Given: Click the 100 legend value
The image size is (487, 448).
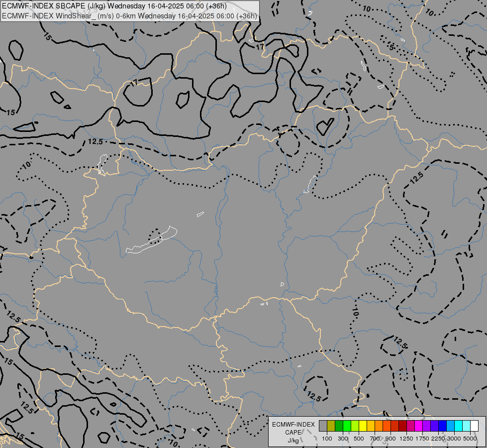Looking at the screenshot, I should point(327,439).
